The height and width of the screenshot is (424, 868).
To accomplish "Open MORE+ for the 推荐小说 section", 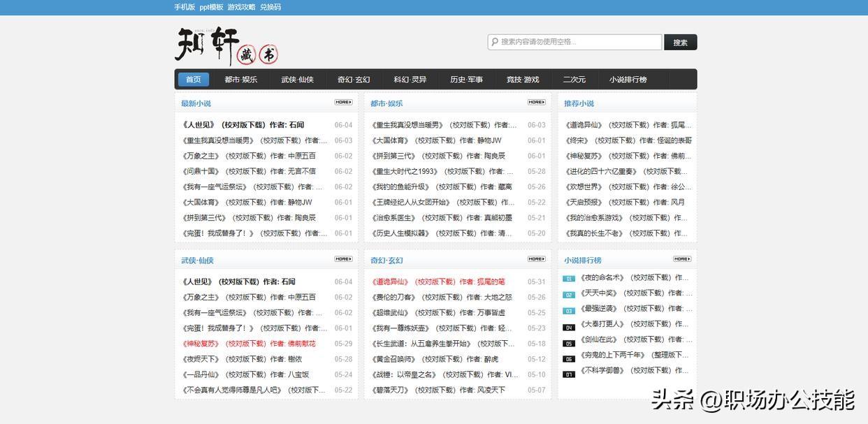I will tap(681, 101).
